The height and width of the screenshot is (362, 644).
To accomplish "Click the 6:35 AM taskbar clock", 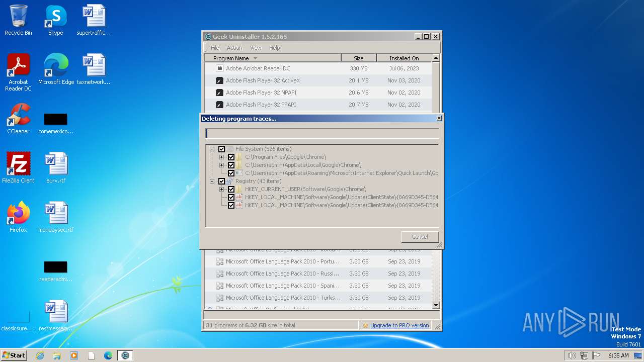I will point(618,355).
